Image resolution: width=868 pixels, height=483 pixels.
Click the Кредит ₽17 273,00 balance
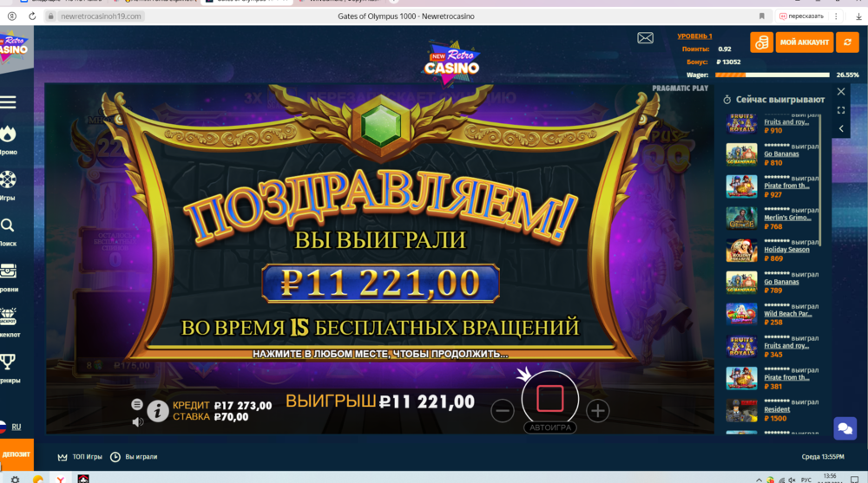(222, 406)
